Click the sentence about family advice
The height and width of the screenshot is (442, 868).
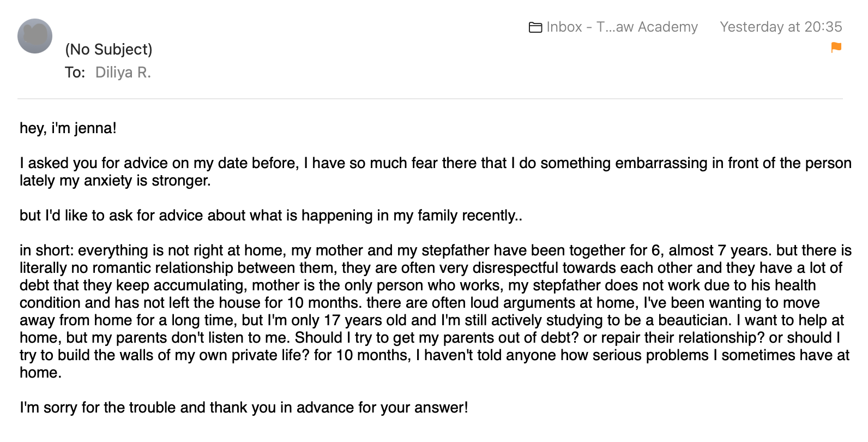270,216
